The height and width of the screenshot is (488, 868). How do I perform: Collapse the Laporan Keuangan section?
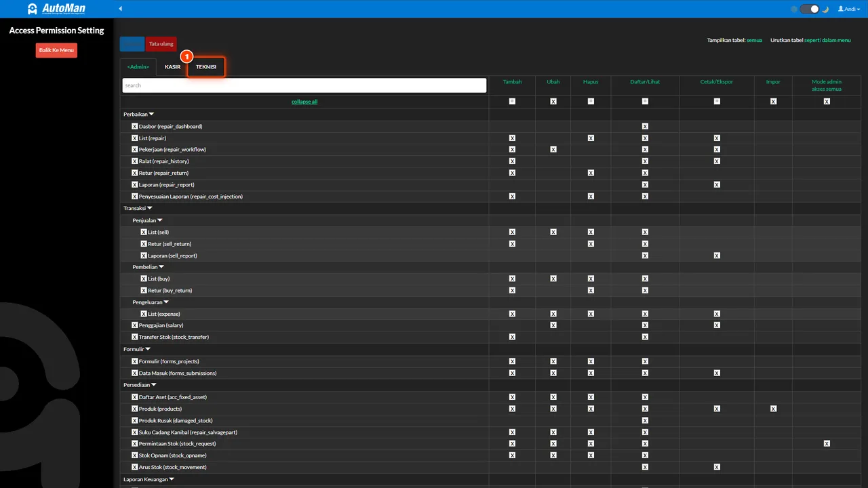click(149, 479)
